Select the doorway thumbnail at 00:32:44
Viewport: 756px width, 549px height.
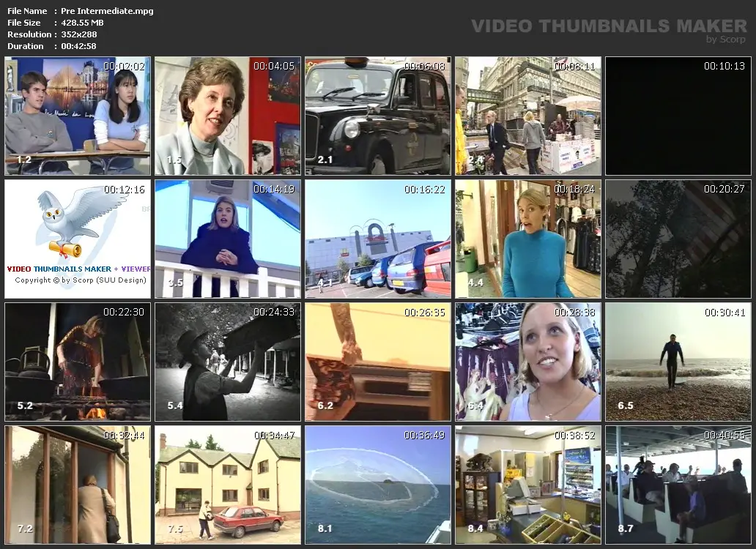78,485
